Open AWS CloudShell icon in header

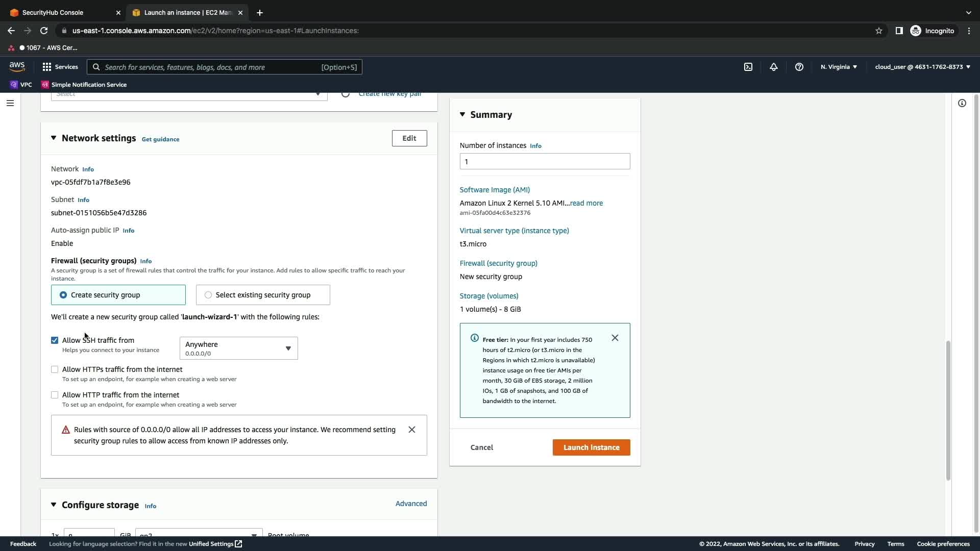(748, 67)
